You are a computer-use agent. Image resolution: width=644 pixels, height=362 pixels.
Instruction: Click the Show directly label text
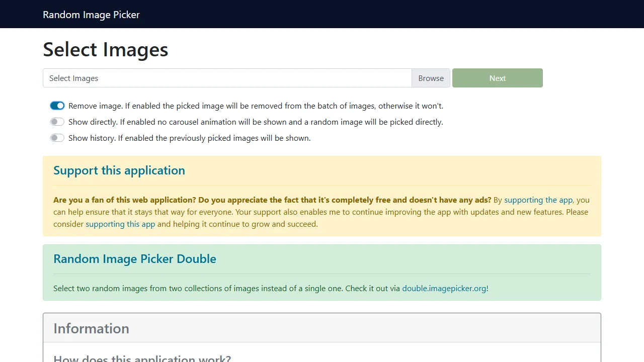coord(256,122)
